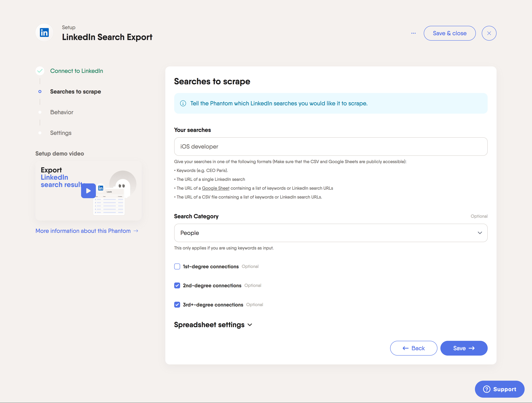532x403 pixels.
Task: Click the blue Save button
Action: (464, 348)
